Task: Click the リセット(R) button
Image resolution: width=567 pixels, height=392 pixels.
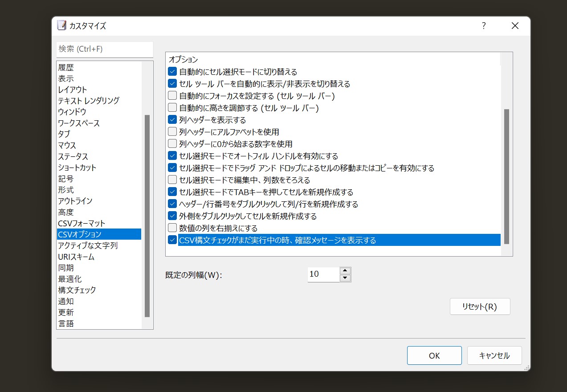Action: (480, 306)
